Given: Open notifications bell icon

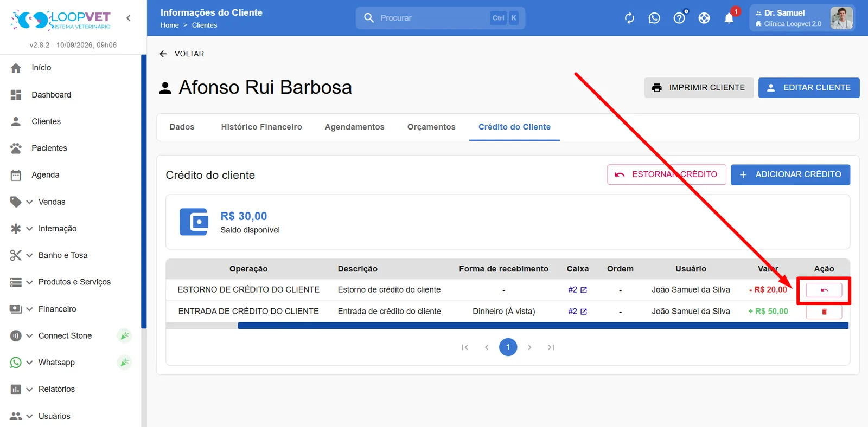Looking at the screenshot, I should (x=729, y=18).
